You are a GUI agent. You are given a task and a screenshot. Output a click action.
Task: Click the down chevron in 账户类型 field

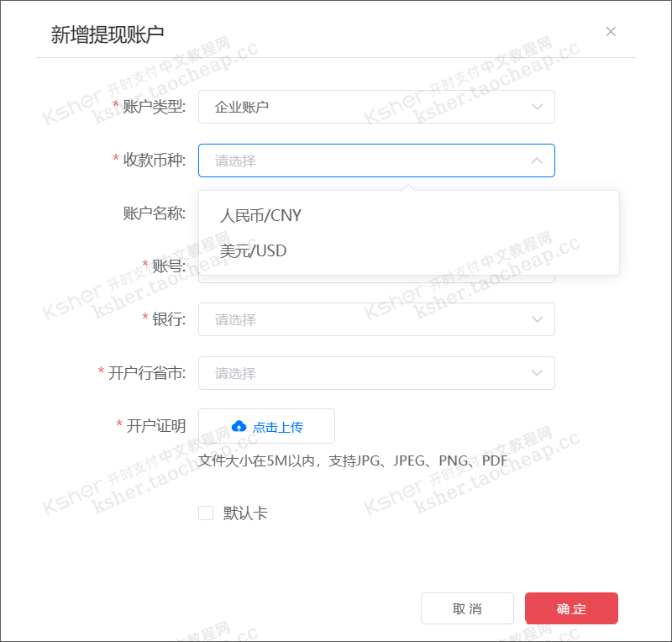(x=537, y=107)
